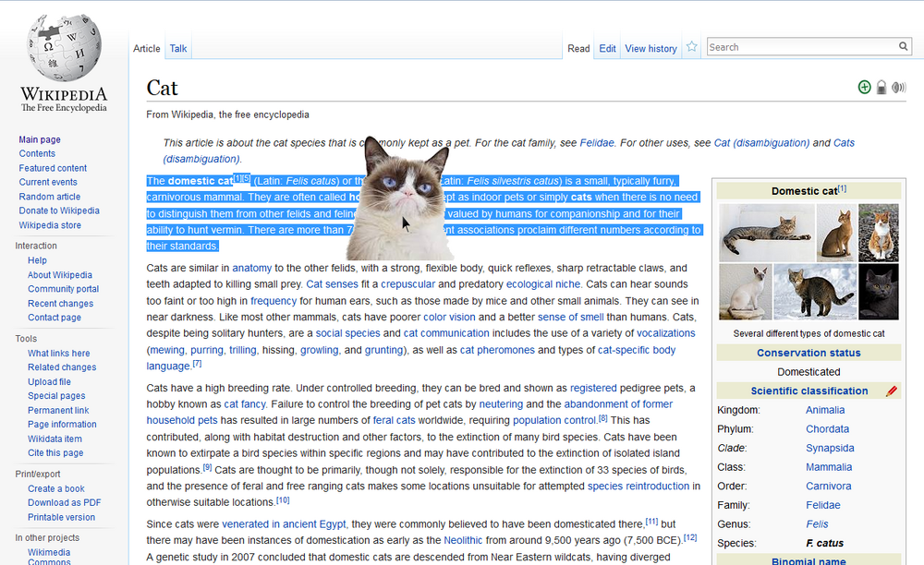This screenshot has width=924, height=565.
Task: Select the Read tab
Action: [x=578, y=48]
